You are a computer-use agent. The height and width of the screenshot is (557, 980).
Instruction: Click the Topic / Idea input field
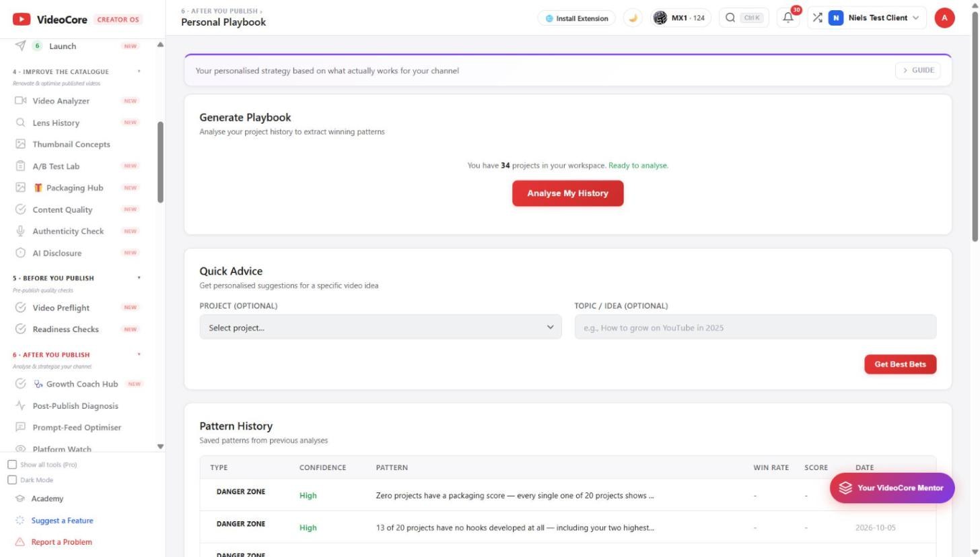(x=755, y=327)
